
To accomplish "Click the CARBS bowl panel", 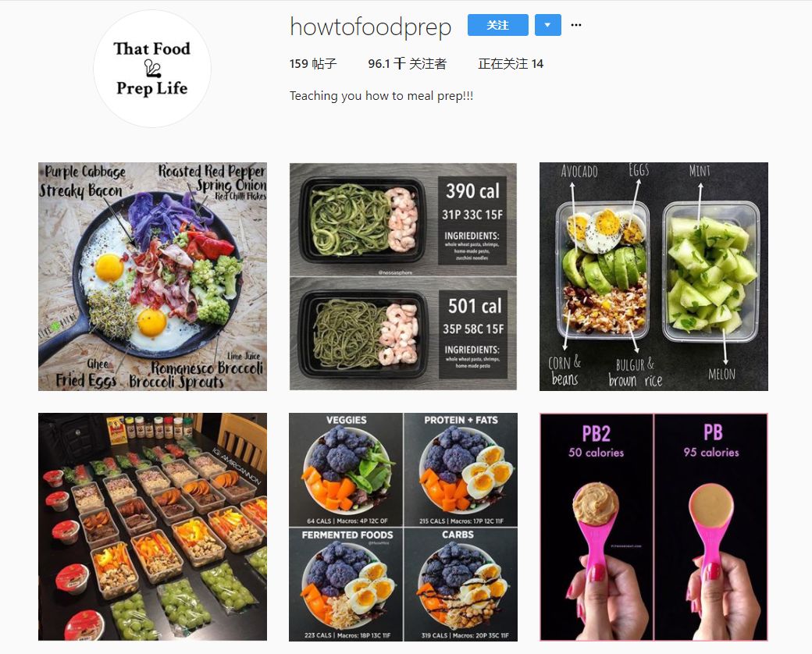I will click(461, 584).
